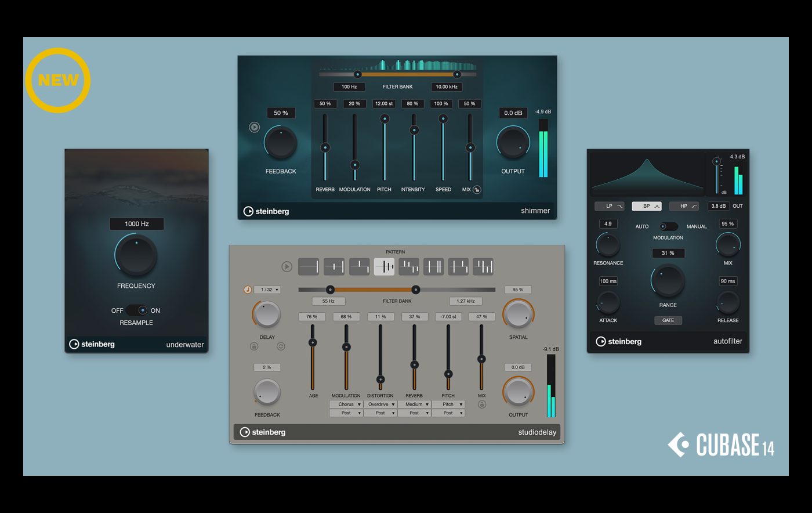Click the Gate button in autofilter
The width and height of the screenshot is (812, 513).
[x=668, y=320]
